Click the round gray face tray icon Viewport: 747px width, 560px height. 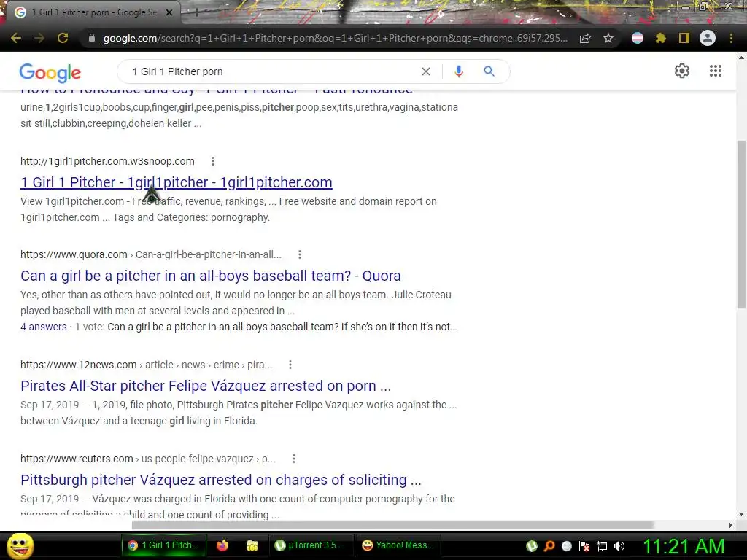coord(567,546)
